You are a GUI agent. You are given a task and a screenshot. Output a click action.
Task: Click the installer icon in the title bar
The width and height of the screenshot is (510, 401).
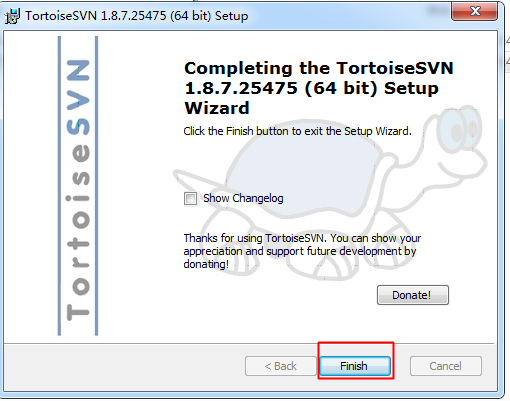pos(12,16)
